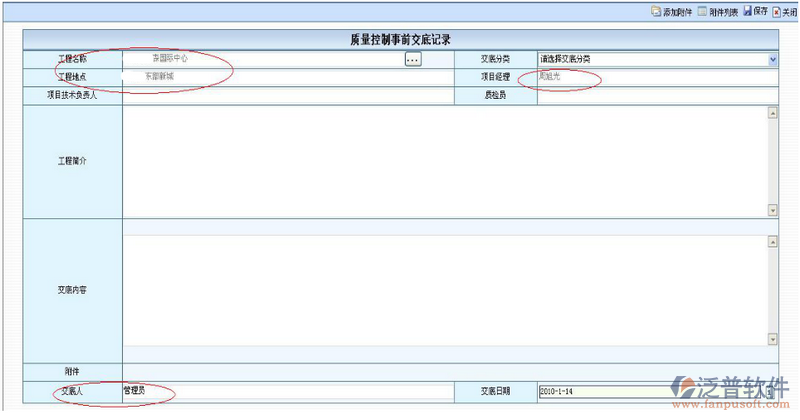This screenshot has height=420, width=800.
Task: Click the 项目经理 input field
Action: 658,77
